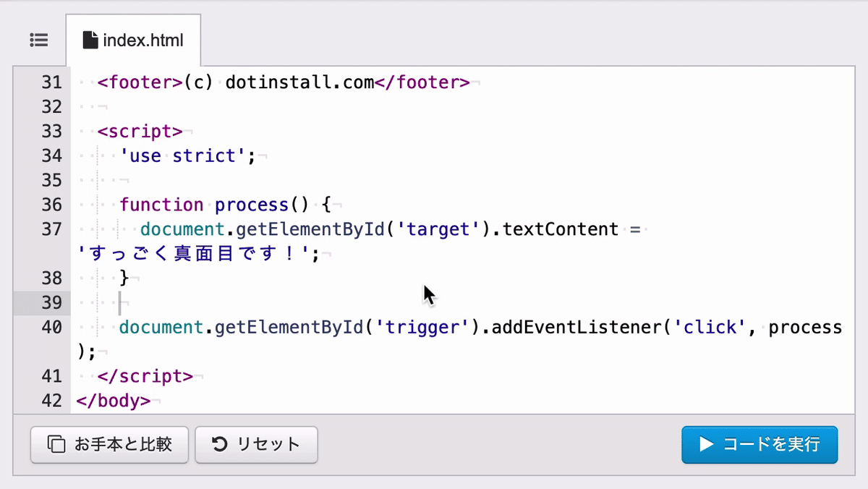Viewport: 868px width, 489px height.
Task: Select line number 38 in the gutter
Action: 51,278
